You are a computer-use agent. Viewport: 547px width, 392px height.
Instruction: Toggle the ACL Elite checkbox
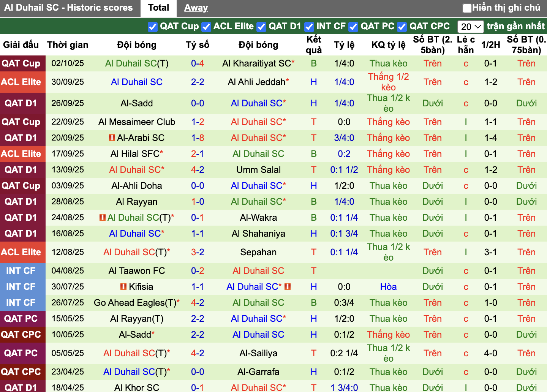coord(206,27)
